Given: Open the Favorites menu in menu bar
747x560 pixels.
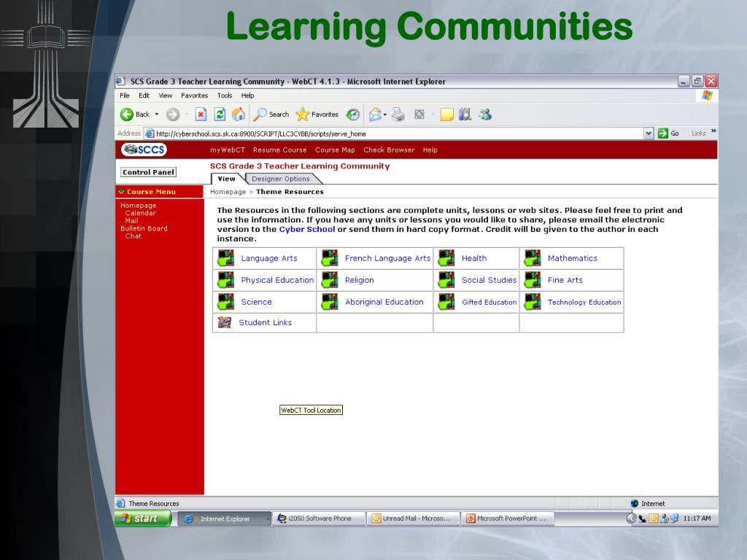Looking at the screenshot, I should click(194, 96).
